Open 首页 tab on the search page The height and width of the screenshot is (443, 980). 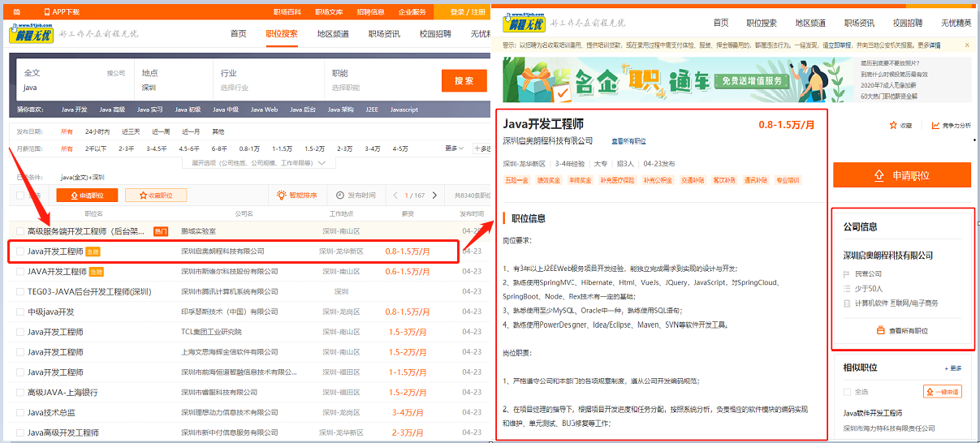coord(238,34)
